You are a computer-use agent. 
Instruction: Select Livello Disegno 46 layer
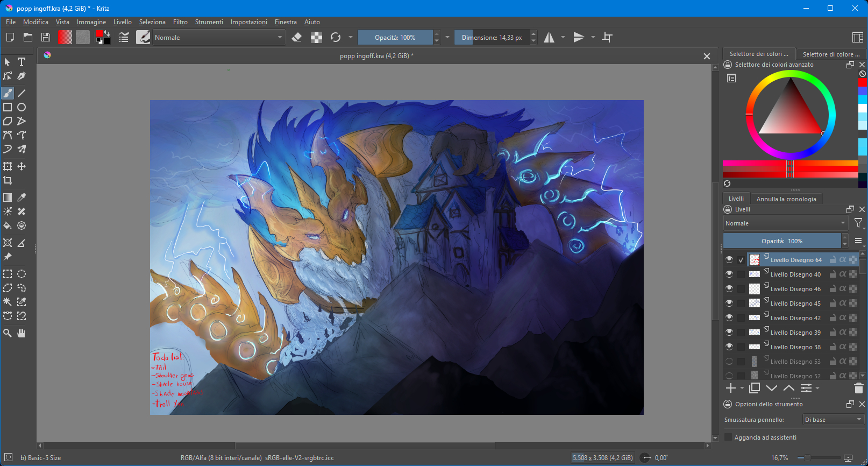coord(795,289)
